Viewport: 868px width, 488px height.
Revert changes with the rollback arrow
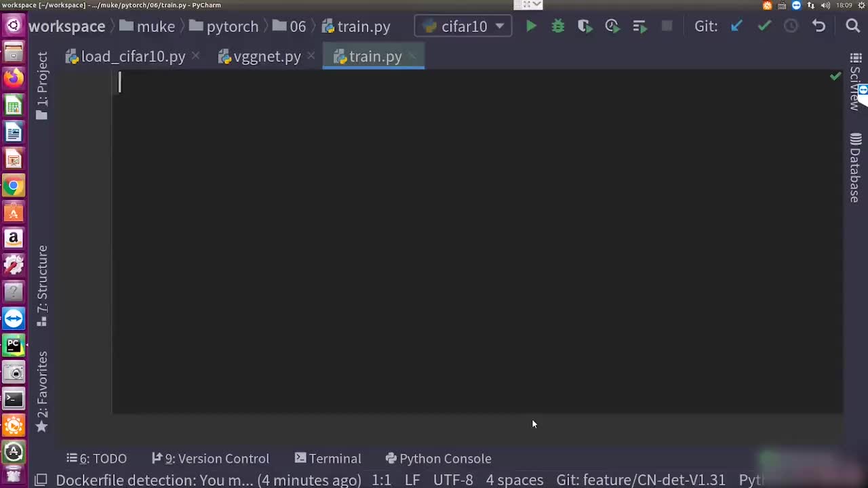point(818,26)
